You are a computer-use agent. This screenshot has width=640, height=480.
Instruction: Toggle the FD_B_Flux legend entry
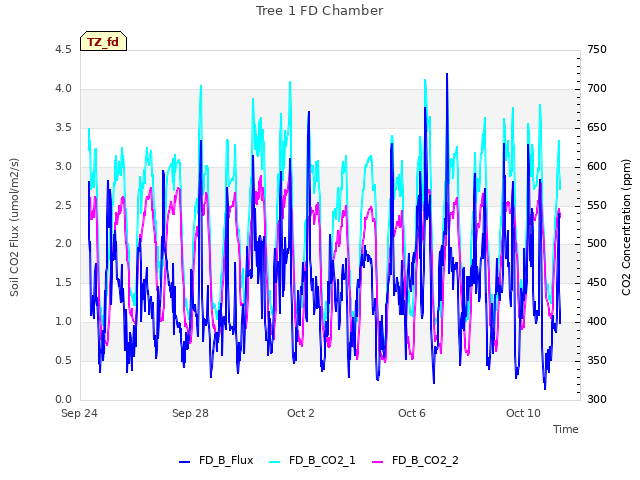tap(216, 460)
